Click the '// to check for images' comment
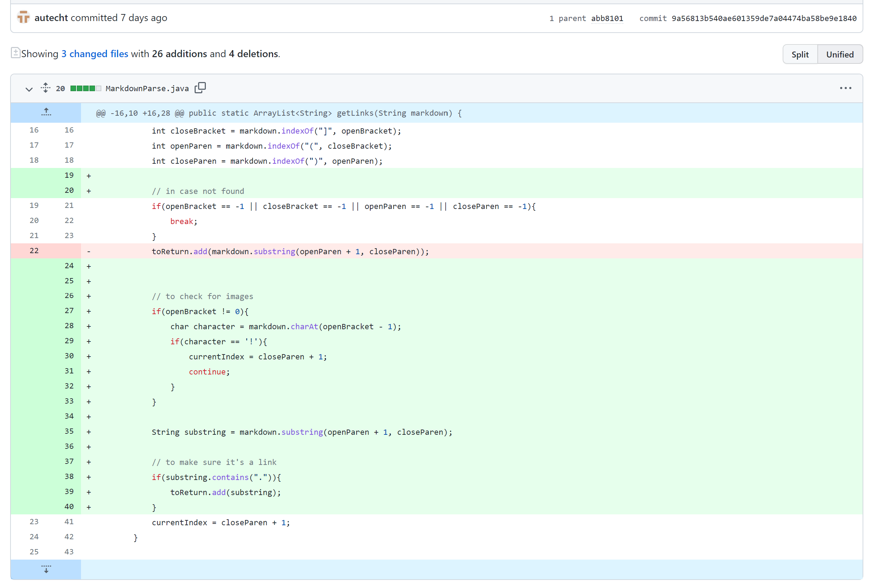The width and height of the screenshot is (891, 588). click(203, 296)
